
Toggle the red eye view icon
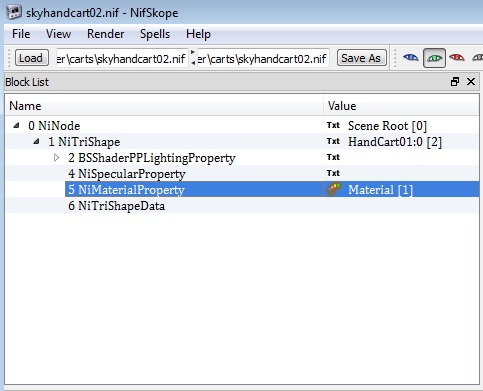pyautogui.click(x=457, y=58)
